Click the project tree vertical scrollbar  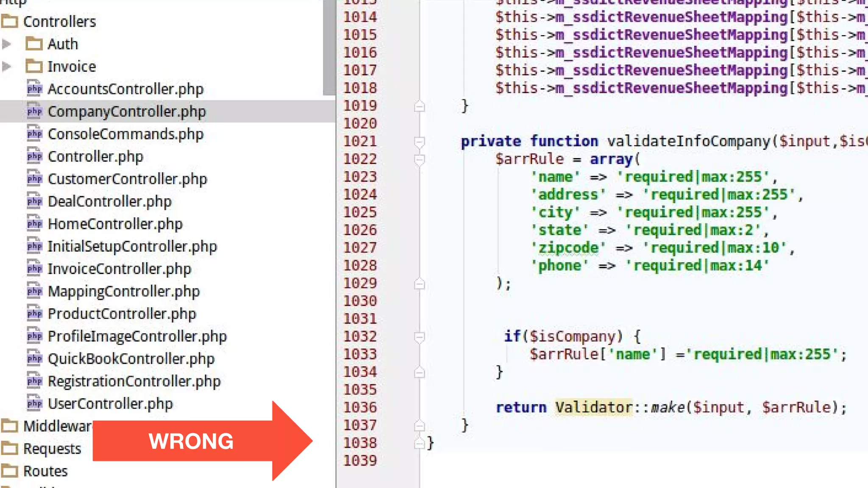(x=329, y=47)
